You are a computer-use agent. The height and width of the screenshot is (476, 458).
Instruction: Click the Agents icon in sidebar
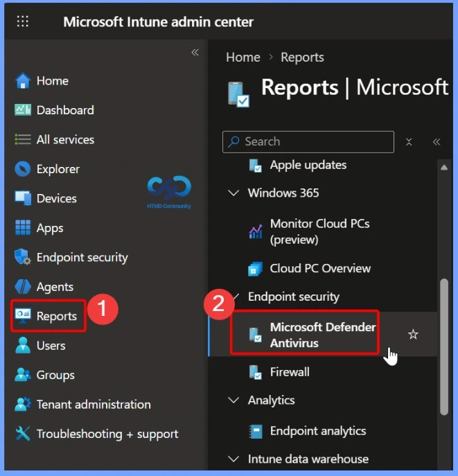(23, 287)
